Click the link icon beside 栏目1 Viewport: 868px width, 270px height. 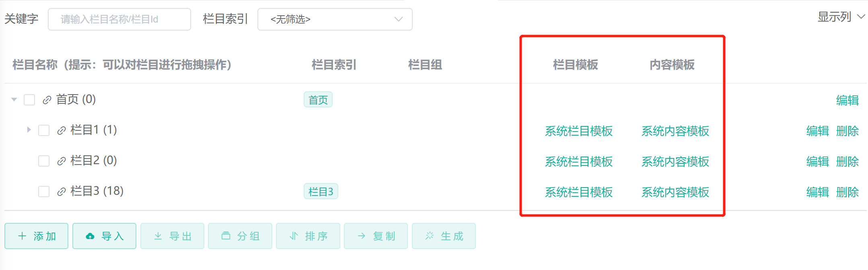click(62, 130)
